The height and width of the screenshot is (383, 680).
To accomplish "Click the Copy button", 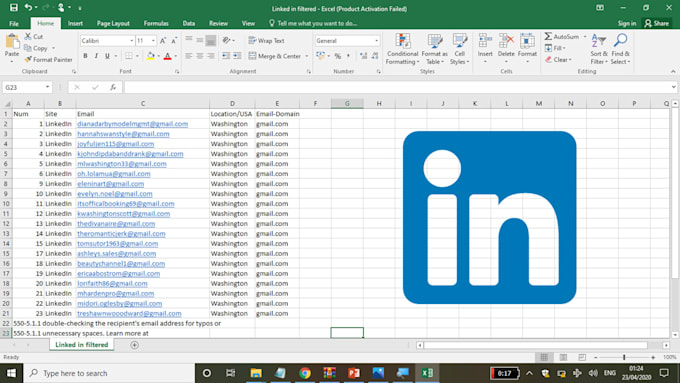I will tap(36, 48).
